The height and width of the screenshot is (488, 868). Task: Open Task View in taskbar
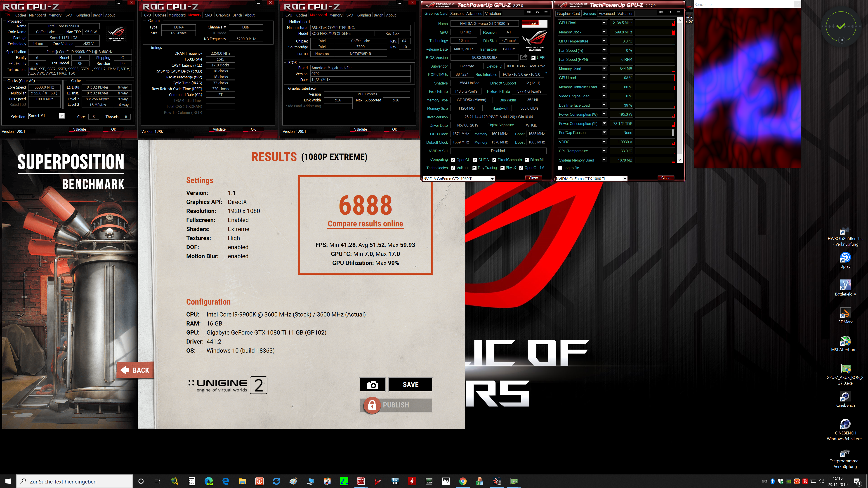click(x=157, y=481)
